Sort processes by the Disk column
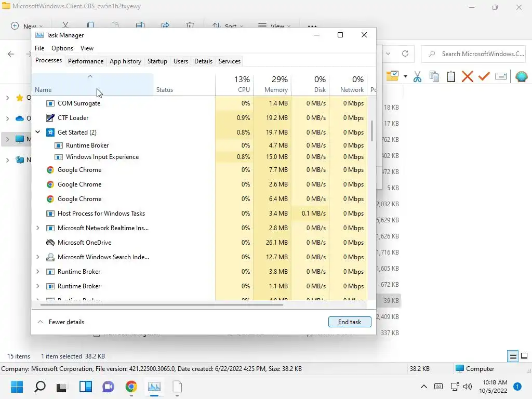Viewport: 532px width, 399px height. coord(311,85)
